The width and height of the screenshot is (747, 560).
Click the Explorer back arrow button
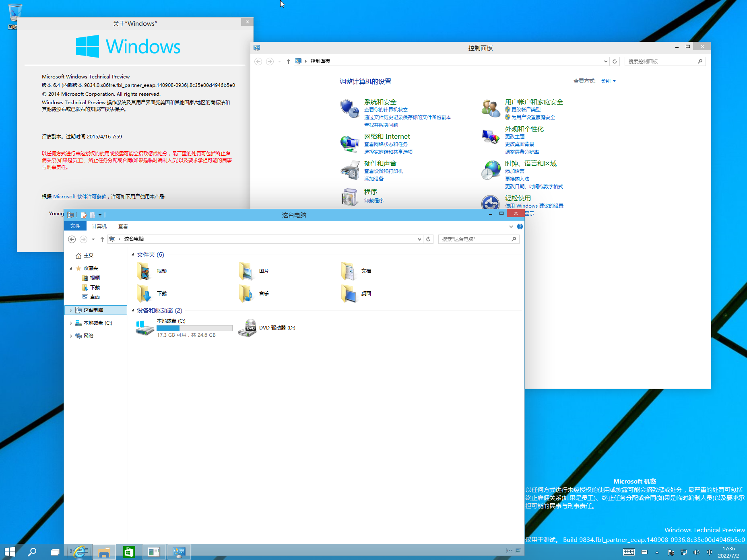point(72,239)
